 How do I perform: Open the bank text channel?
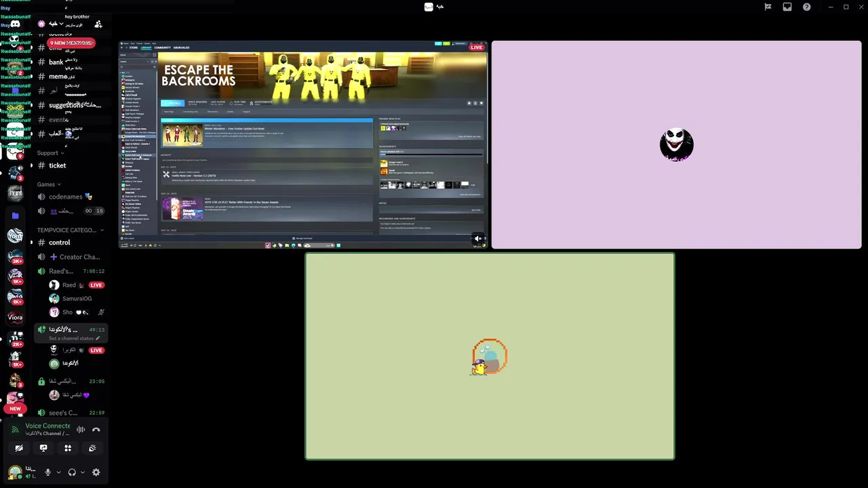tap(70, 62)
